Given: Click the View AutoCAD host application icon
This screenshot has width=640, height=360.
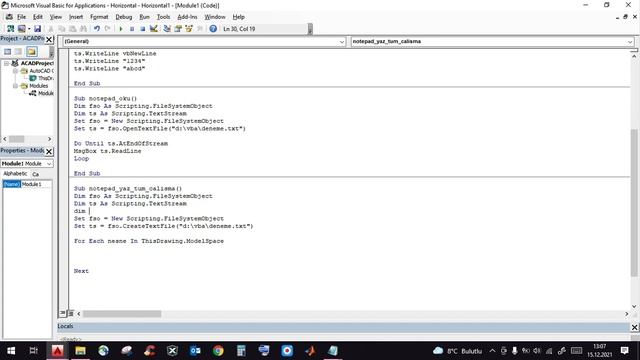Looking at the screenshot, I should pyautogui.click(x=11, y=29).
